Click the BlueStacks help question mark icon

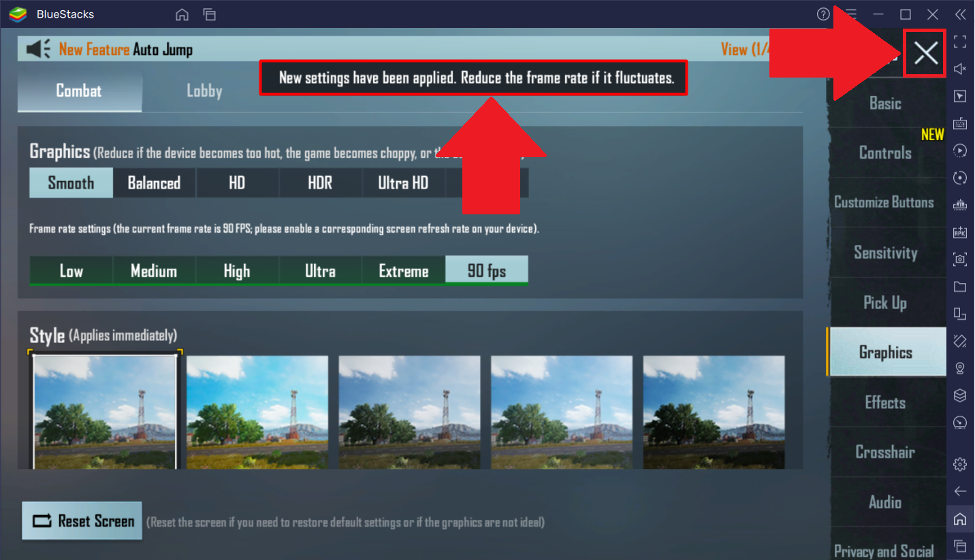(823, 14)
